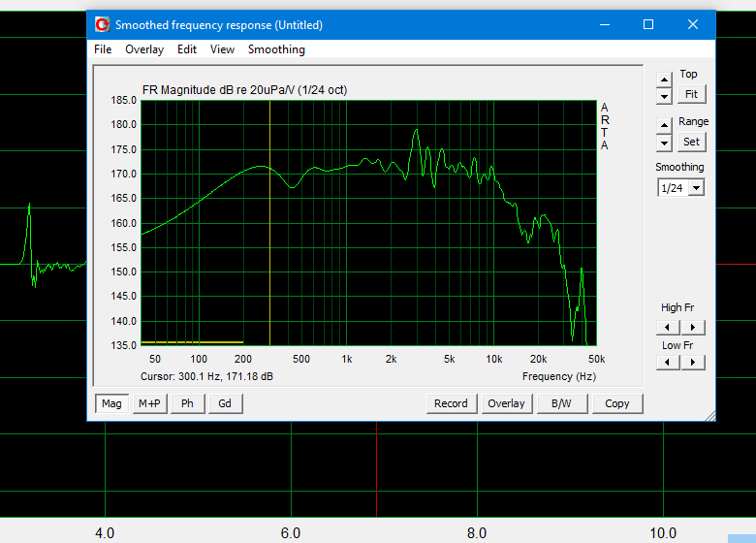Shift Low Fr limit left
This screenshot has width=756, height=543.
tap(668, 362)
